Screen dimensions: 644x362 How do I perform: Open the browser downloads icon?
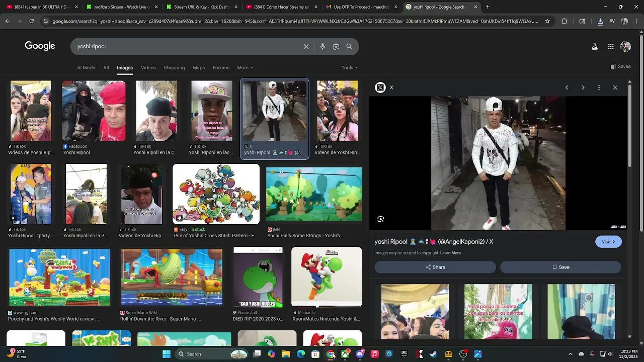tap(600, 21)
